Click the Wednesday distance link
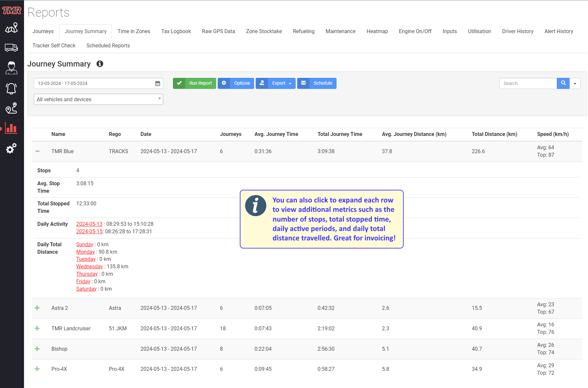The width and height of the screenshot is (588, 388). tap(90, 267)
